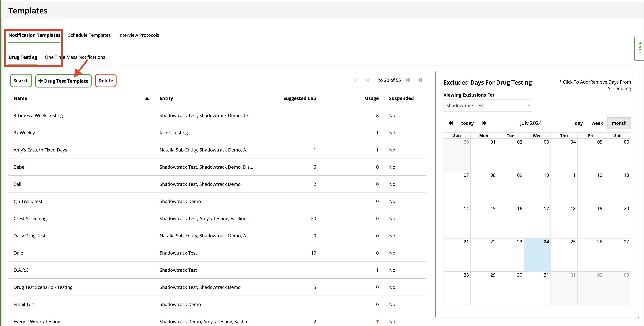Sort table by Usage column
This screenshot has width=644, height=326.
371,98
